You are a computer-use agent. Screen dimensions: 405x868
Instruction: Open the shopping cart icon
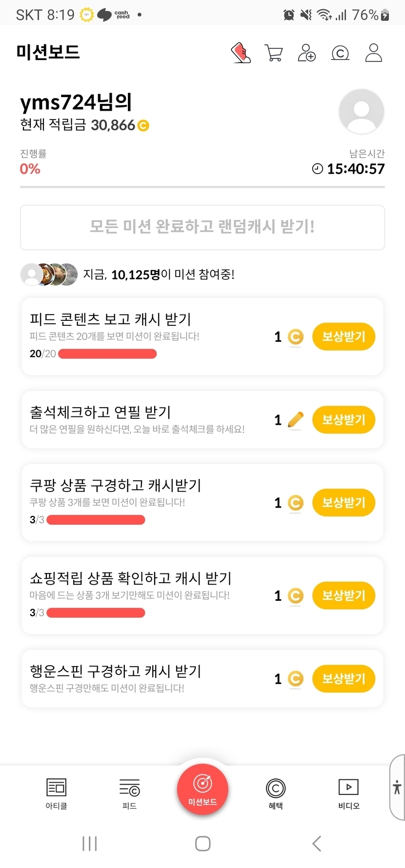tap(274, 53)
